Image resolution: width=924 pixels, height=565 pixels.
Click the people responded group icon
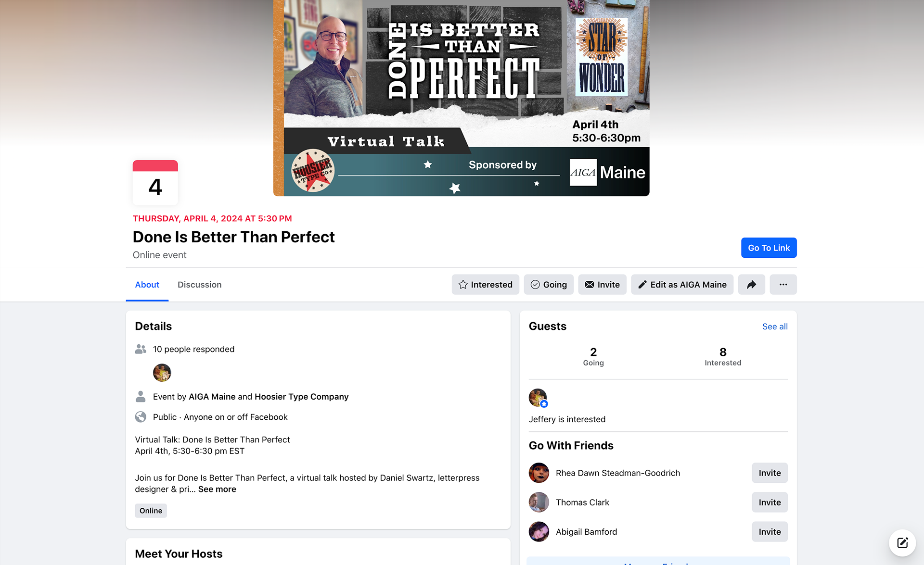(x=141, y=349)
